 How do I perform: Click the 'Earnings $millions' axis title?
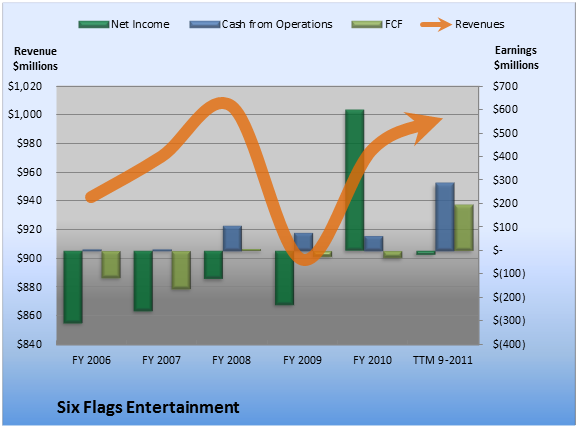(516, 57)
